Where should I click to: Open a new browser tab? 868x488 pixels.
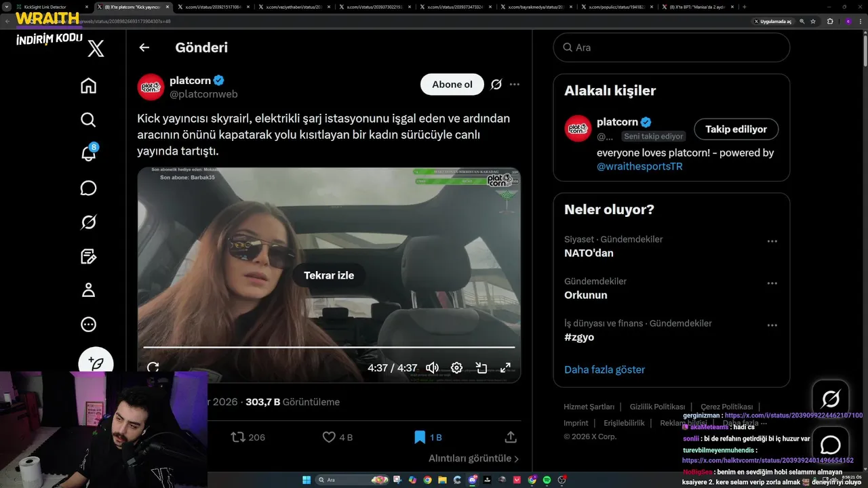pyautogui.click(x=745, y=7)
